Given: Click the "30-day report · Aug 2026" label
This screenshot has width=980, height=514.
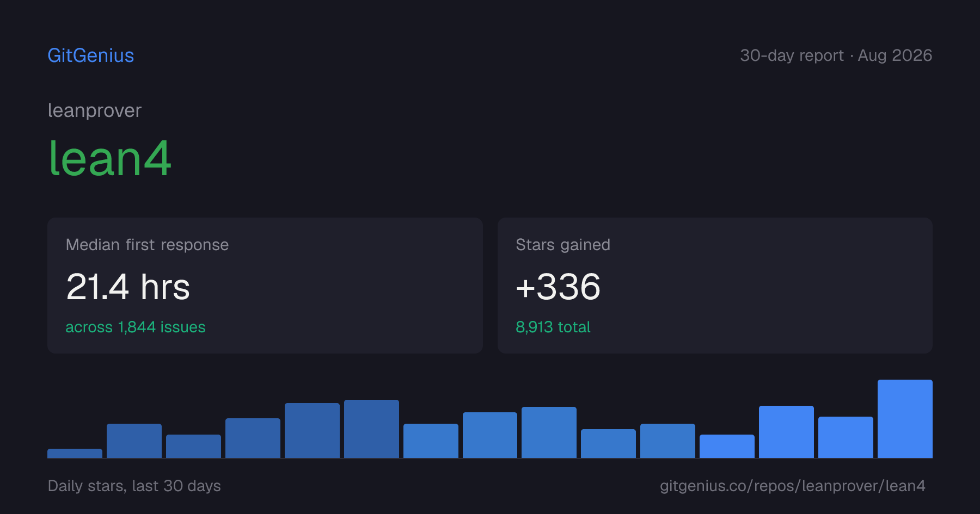Looking at the screenshot, I should (836, 55).
